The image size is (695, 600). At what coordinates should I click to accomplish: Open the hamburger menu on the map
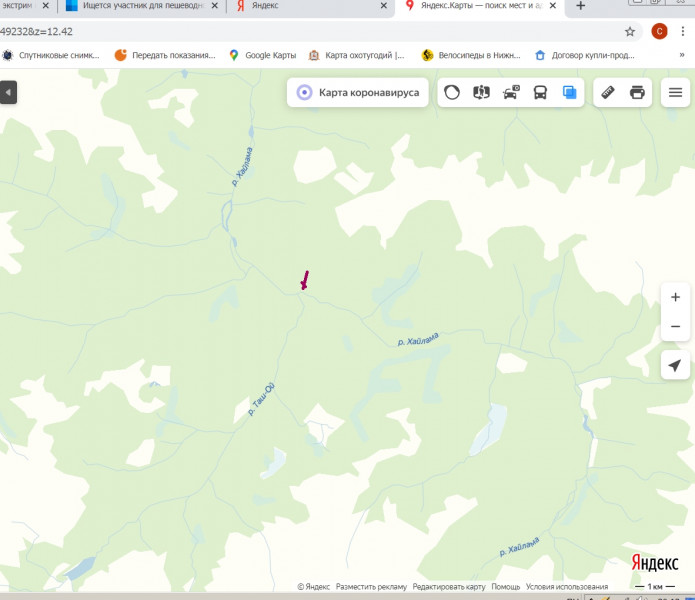point(676,93)
